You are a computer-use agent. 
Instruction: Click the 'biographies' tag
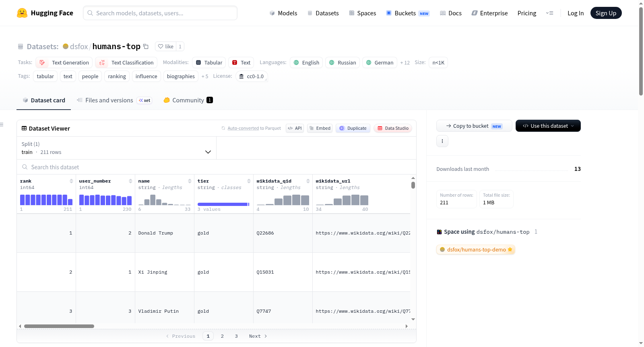(181, 76)
